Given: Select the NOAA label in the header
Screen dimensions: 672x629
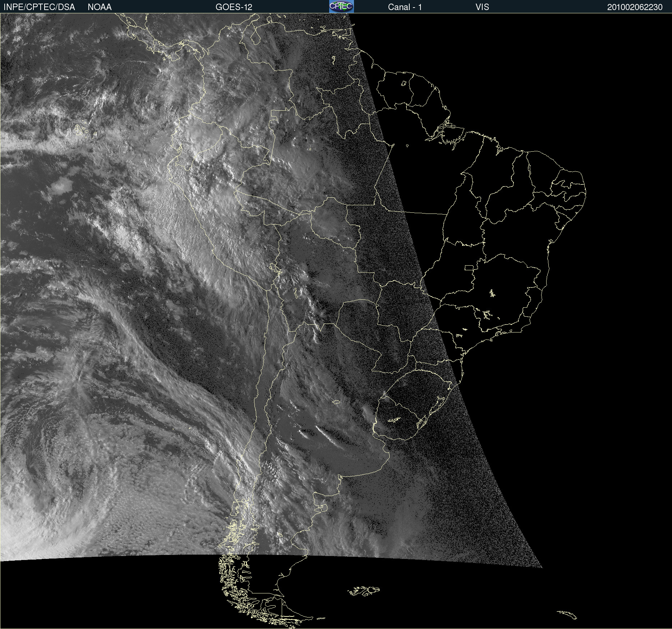Looking at the screenshot, I should (x=100, y=7).
